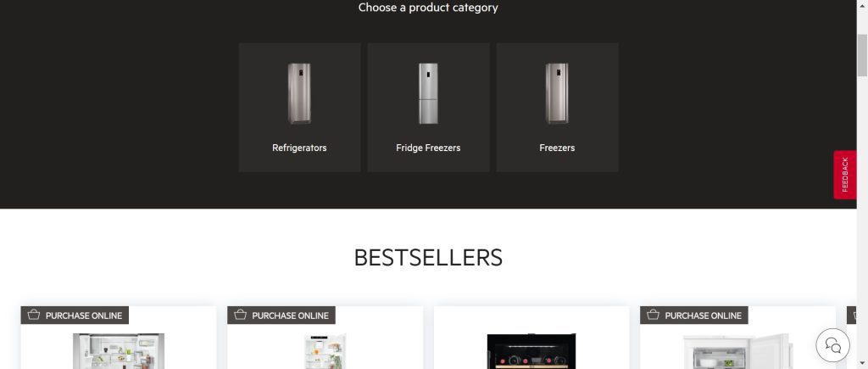The width and height of the screenshot is (868, 369).
Task: View the white freezer bestseller thumbnail
Action: [738, 351]
